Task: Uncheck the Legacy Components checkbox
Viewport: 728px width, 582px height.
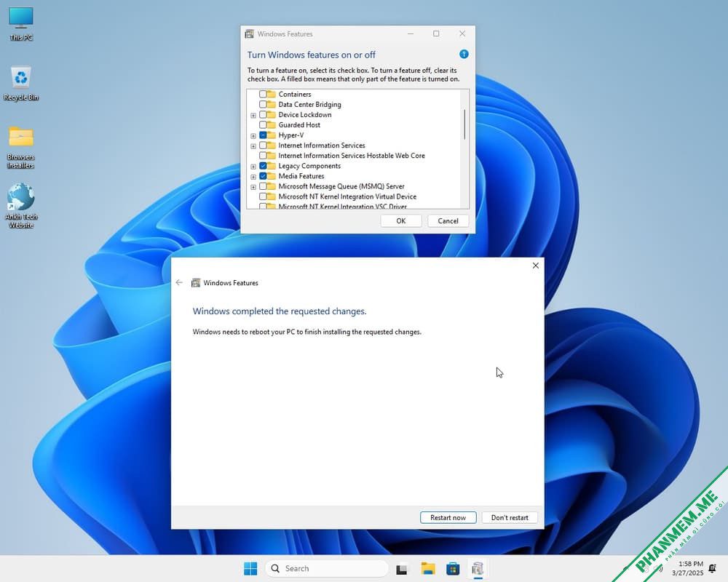Action: point(263,166)
